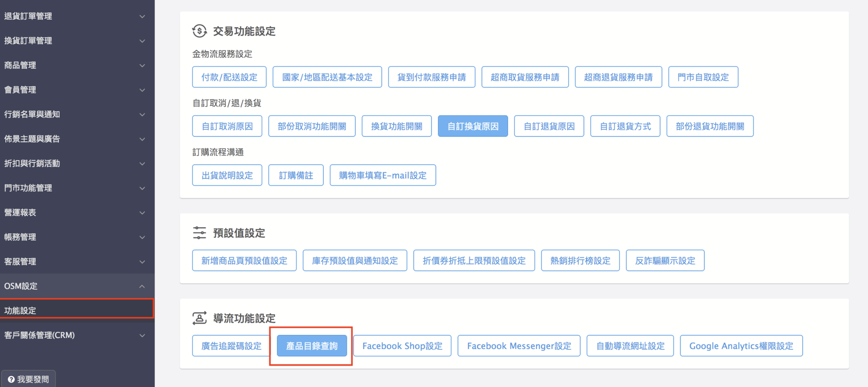Open 產品目錄查詢 settings

312,346
